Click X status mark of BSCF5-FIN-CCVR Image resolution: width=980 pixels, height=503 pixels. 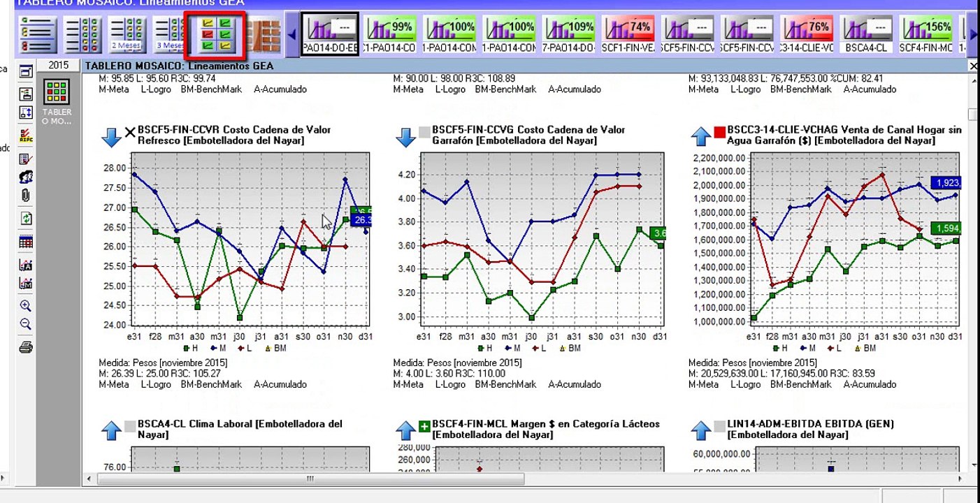pos(130,132)
